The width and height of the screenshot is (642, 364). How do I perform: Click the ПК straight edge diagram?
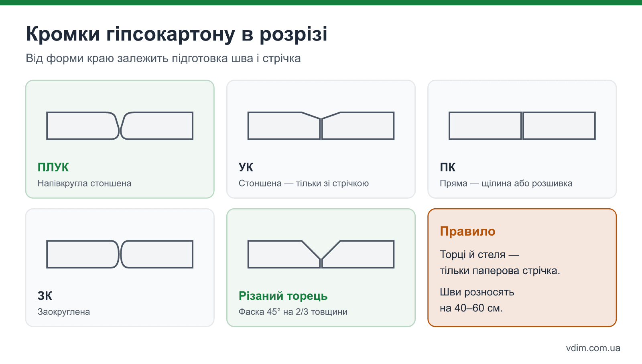[522, 126]
